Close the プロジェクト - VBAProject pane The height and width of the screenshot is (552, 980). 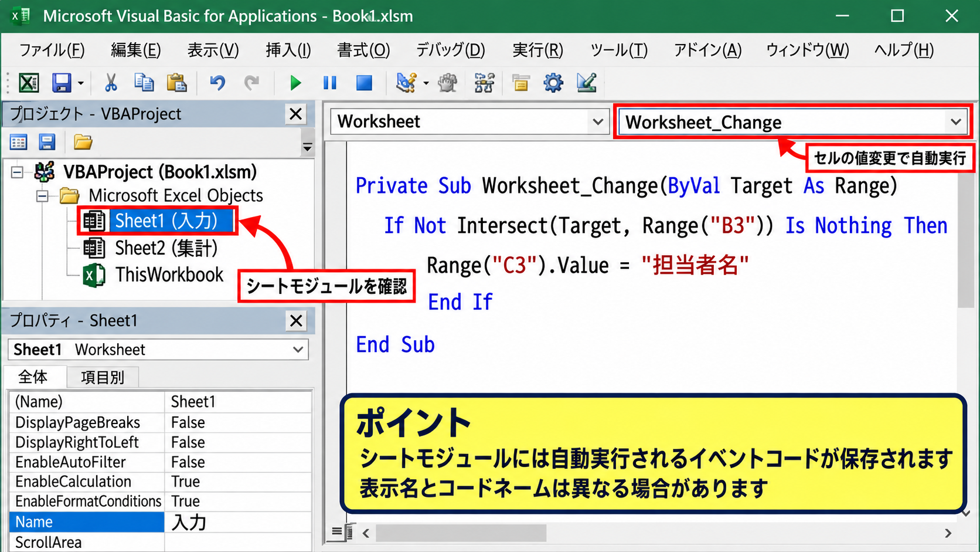(x=296, y=114)
